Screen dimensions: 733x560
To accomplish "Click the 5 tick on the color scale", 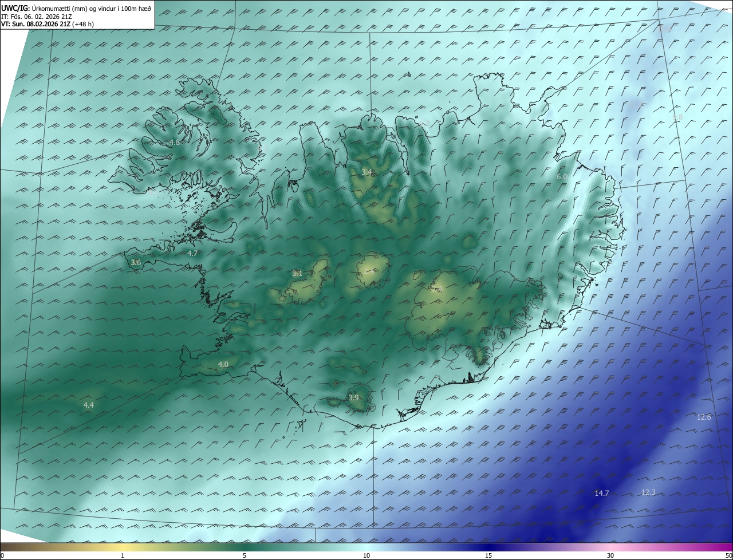I will click(245, 556).
